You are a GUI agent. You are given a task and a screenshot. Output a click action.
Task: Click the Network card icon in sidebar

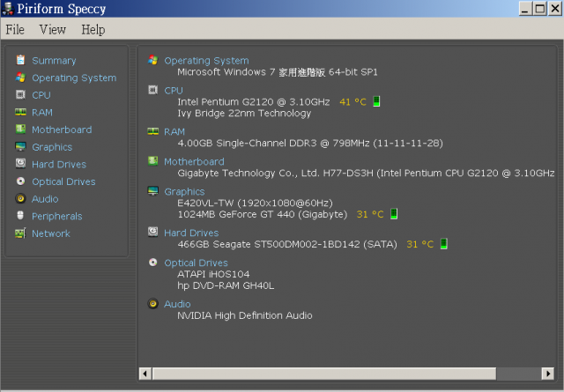(20, 233)
